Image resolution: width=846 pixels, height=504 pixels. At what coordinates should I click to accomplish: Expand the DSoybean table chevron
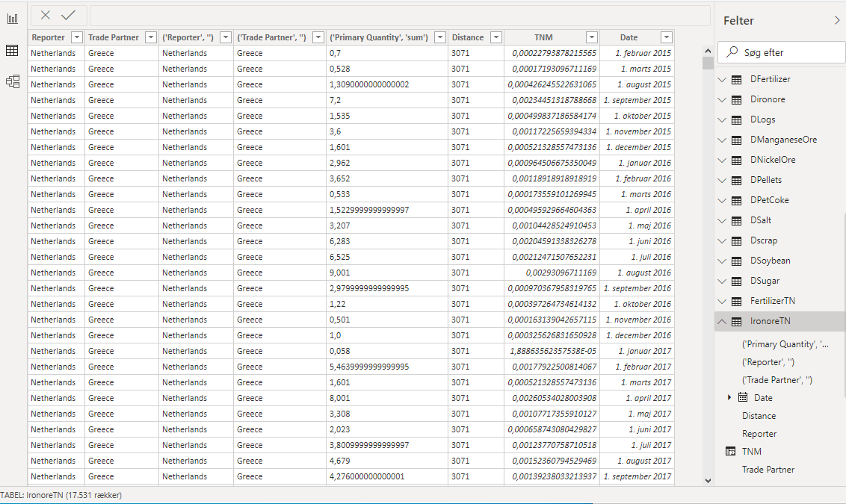722,261
